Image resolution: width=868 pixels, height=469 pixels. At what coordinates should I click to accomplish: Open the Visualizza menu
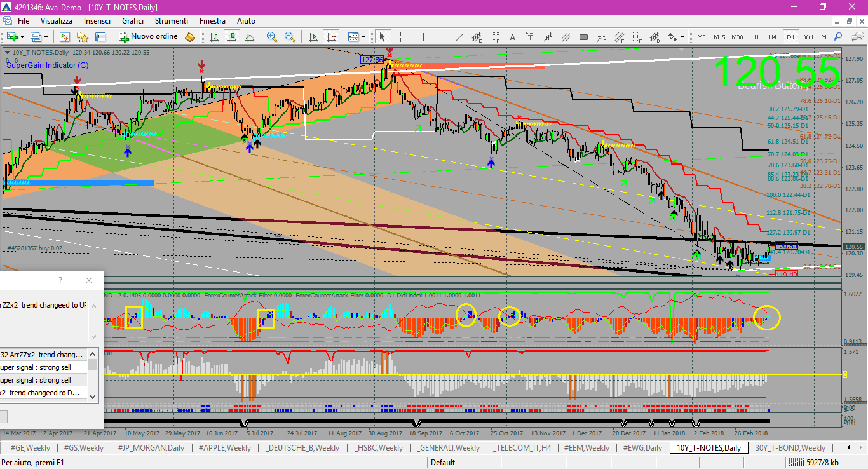(x=57, y=21)
